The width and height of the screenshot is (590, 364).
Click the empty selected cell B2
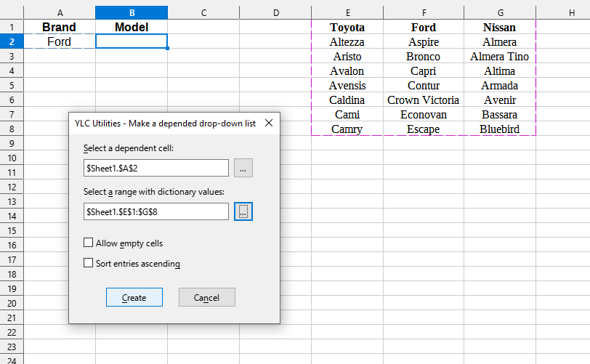132,41
